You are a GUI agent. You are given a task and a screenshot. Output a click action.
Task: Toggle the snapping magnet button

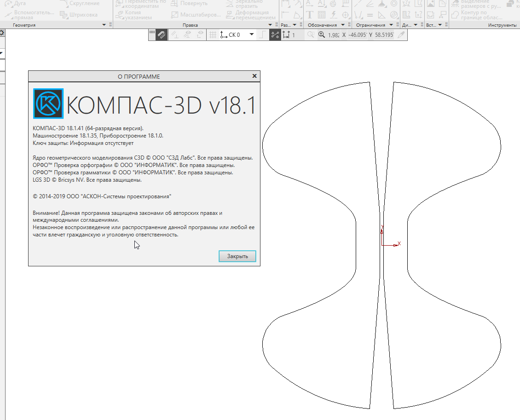point(162,35)
